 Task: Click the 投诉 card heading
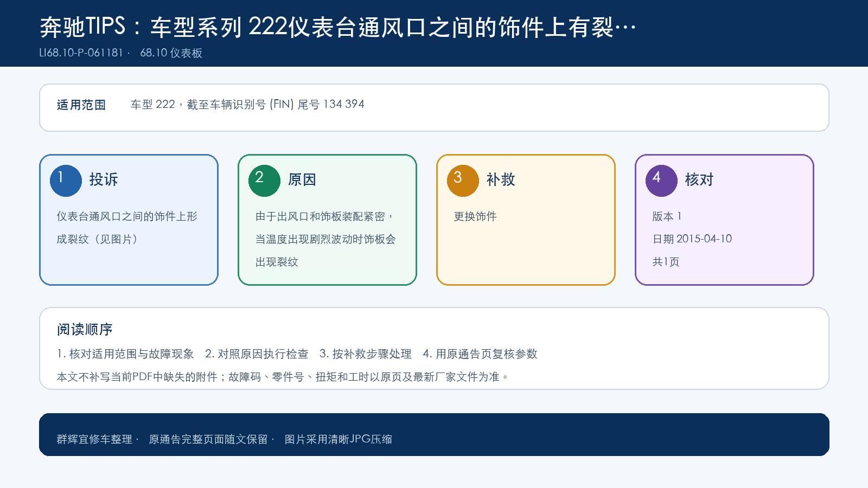pyautogui.click(x=104, y=179)
